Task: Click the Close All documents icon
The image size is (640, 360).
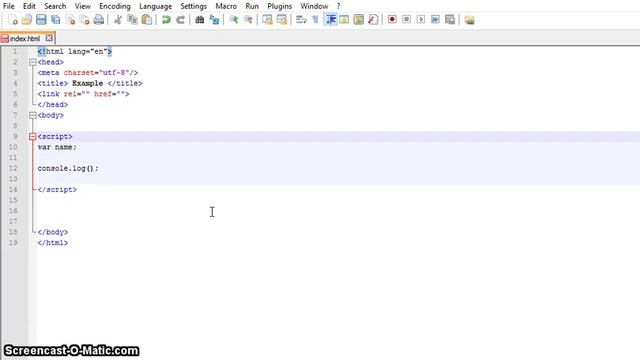Action: click(x=84, y=20)
